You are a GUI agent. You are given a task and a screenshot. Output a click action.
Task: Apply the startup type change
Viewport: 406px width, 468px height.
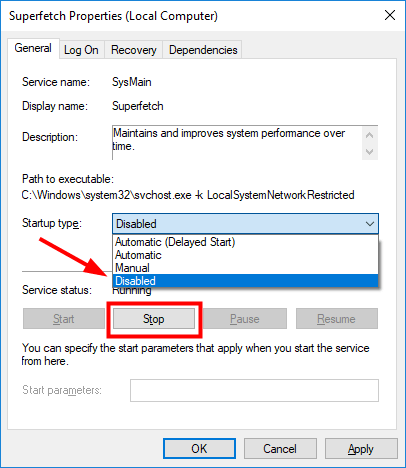[361, 449]
